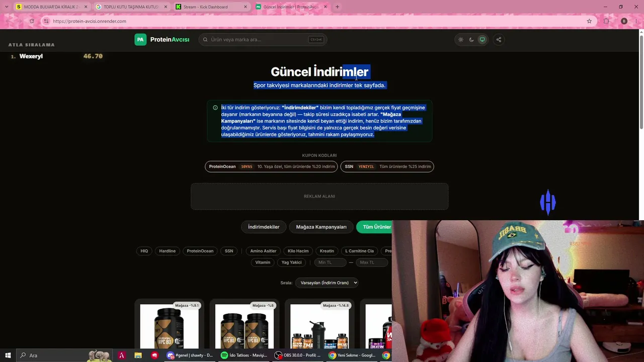The height and width of the screenshot is (362, 644).
Task: Select the İndirimdekiler filter tab
Action: (264, 227)
